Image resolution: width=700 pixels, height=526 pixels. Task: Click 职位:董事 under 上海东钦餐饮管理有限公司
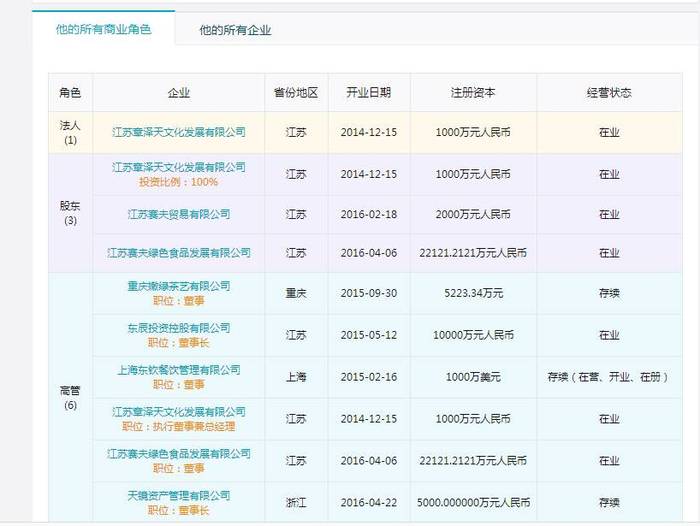tap(179, 384)
